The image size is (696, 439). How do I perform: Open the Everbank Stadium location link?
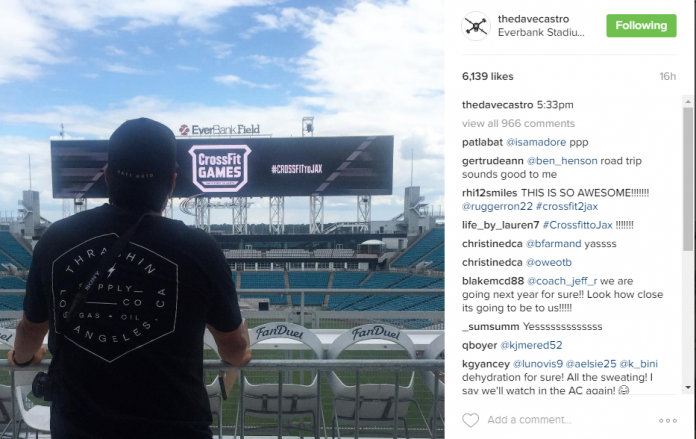[x=541, y=32]
